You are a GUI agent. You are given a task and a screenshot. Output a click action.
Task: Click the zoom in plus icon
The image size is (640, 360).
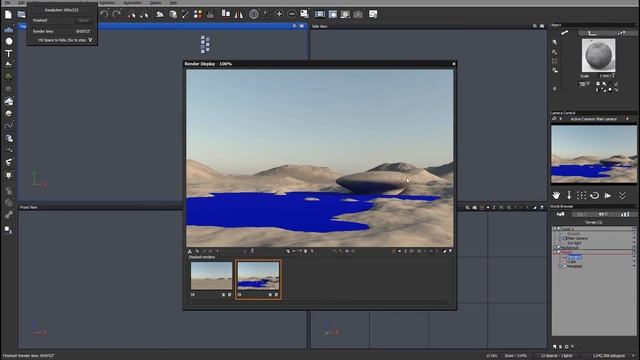[x=279, y=15]
